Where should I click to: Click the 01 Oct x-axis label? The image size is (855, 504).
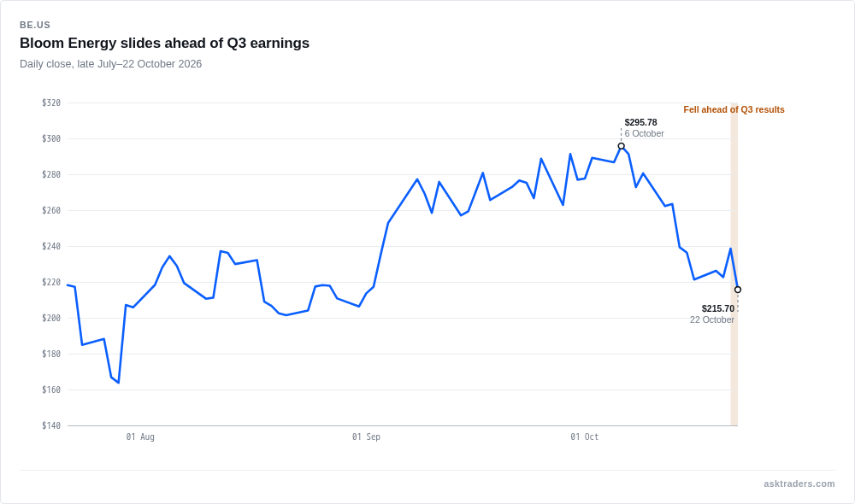[x=585, y=437]
